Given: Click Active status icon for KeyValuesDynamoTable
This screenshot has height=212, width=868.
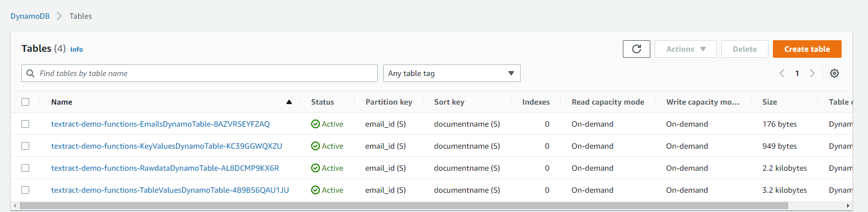Looking at the screenshot, I should coord(316,146).
